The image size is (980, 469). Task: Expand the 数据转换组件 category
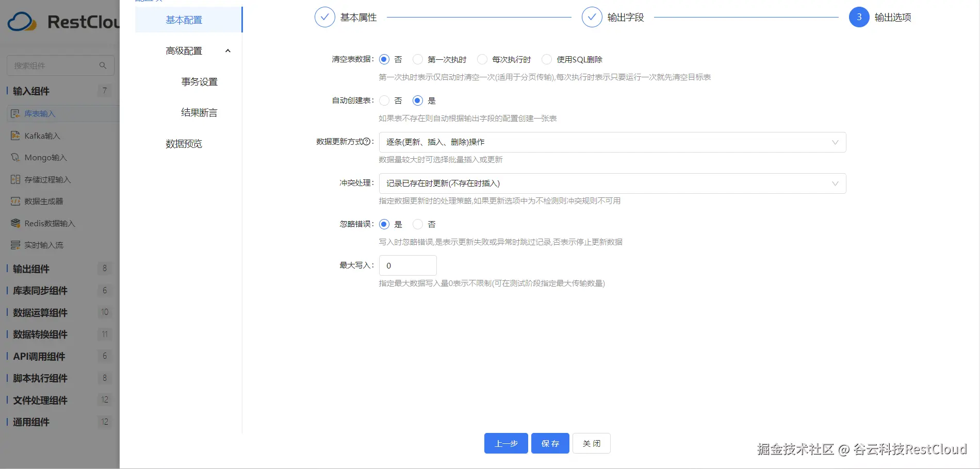coord(40,334)
